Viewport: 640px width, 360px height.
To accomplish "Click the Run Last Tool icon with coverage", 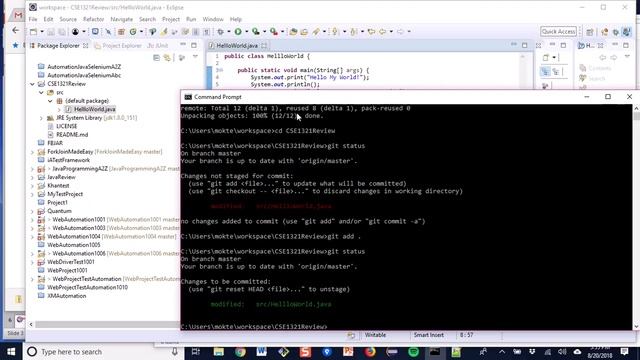I will 256,31.
